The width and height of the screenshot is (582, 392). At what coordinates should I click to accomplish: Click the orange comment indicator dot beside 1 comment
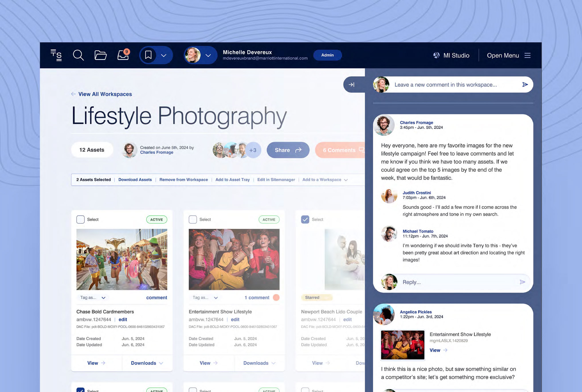click(x=276, y=298)
